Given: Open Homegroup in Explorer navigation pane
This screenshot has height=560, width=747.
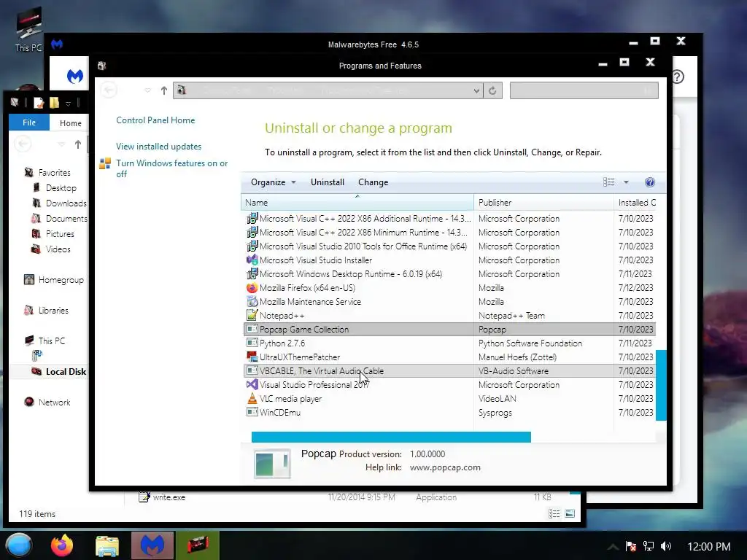Looking at the screenshot, I should (x=54, y=280).
